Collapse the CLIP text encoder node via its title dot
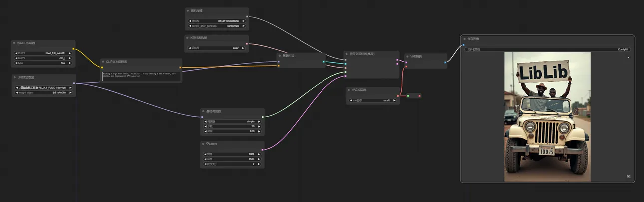Screen dimensions: 644x202 click(x=103, y=62)
